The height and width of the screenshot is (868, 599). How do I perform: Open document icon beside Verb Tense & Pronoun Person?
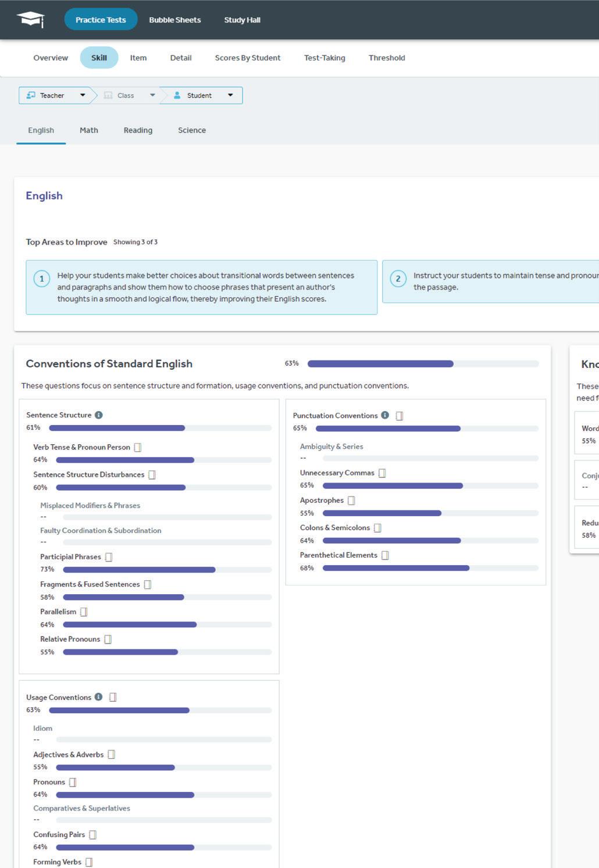[x=138, y=448]
